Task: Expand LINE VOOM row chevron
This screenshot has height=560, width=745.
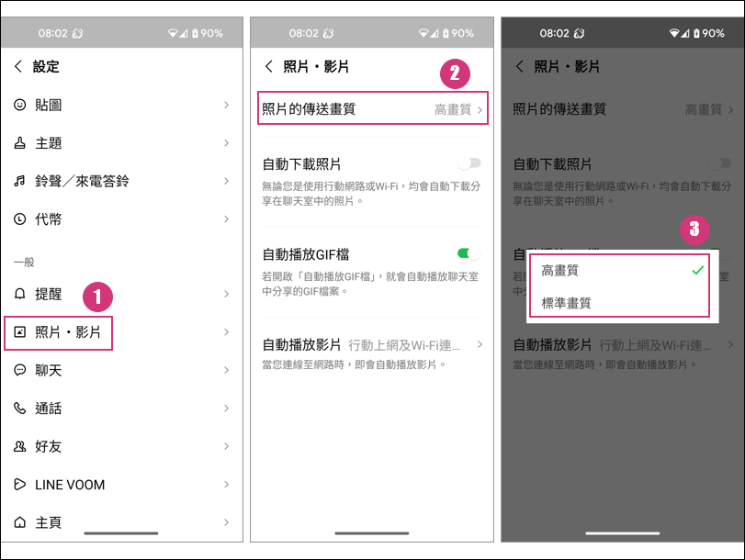Action: pos(227,484)
